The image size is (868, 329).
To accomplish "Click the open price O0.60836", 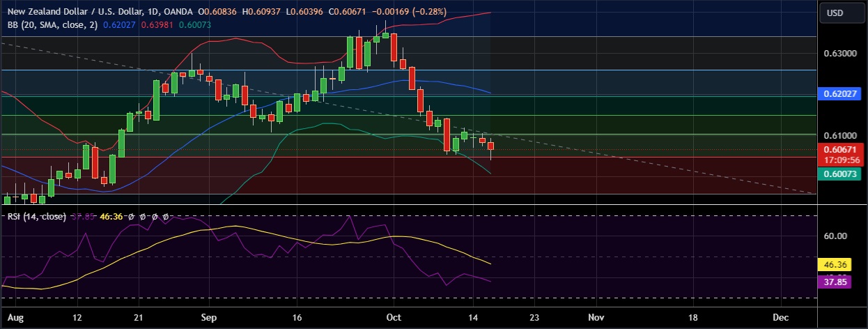I will 217,13.
